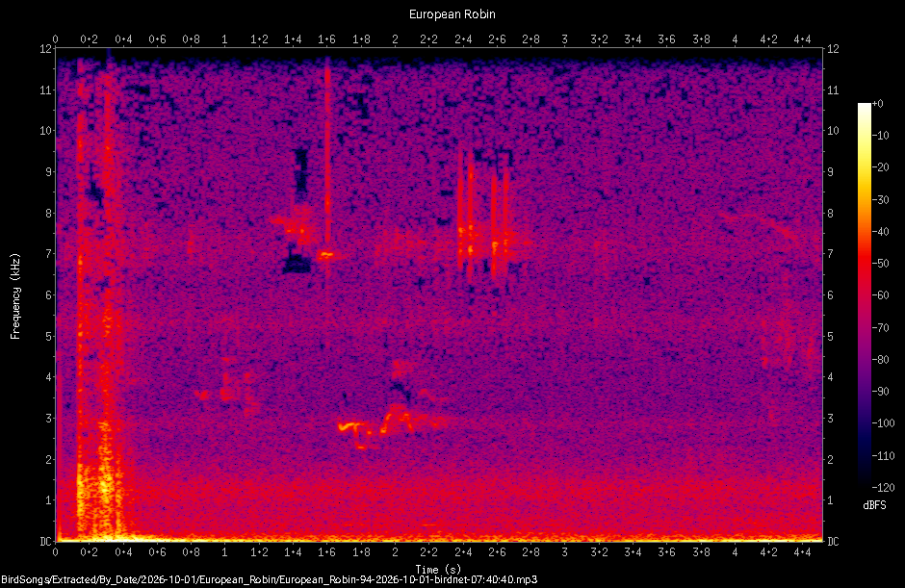Click "1.6" on the bottom time axis
This screenshot has width=905, height=588.
point(326,552)
